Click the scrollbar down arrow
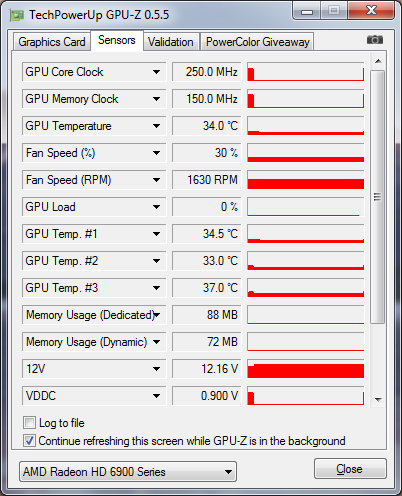The width and height of the screenshot is (402, 496). pyautogui.click(x=378, y=399)
